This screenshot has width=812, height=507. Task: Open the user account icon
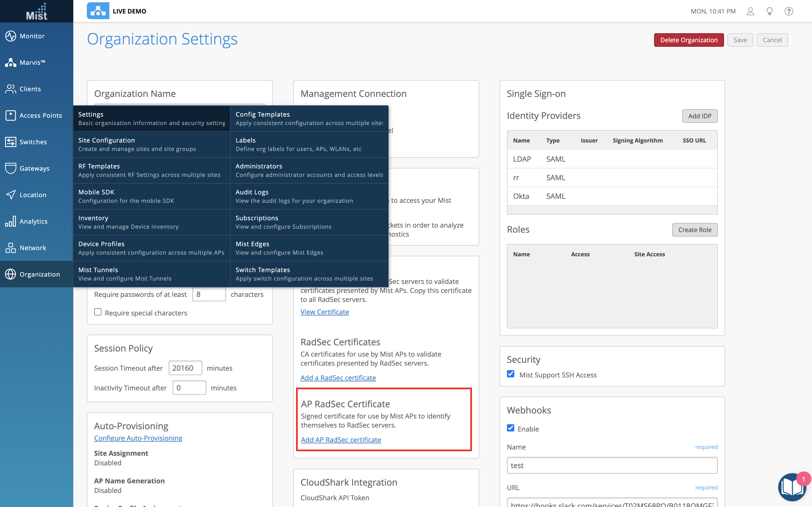click(750, 11)
